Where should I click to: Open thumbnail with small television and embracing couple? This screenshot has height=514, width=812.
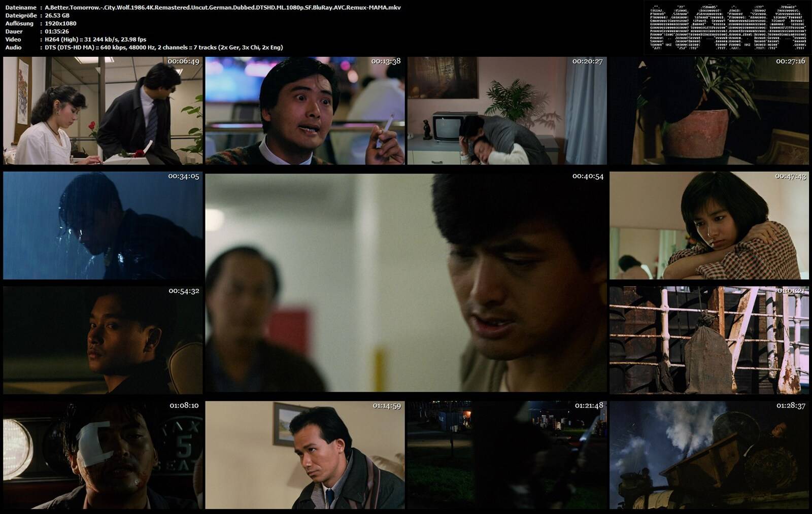click(507, 111)
